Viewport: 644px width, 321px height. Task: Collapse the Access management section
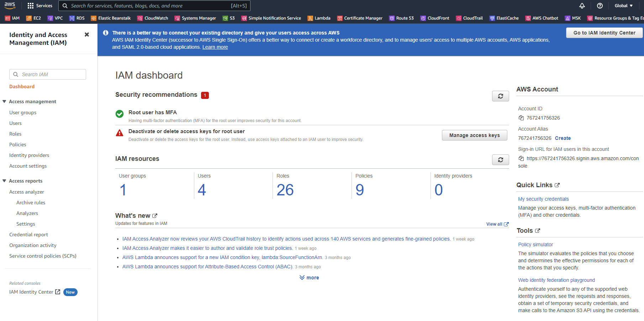pyautogui.click(x=4, y=101)
